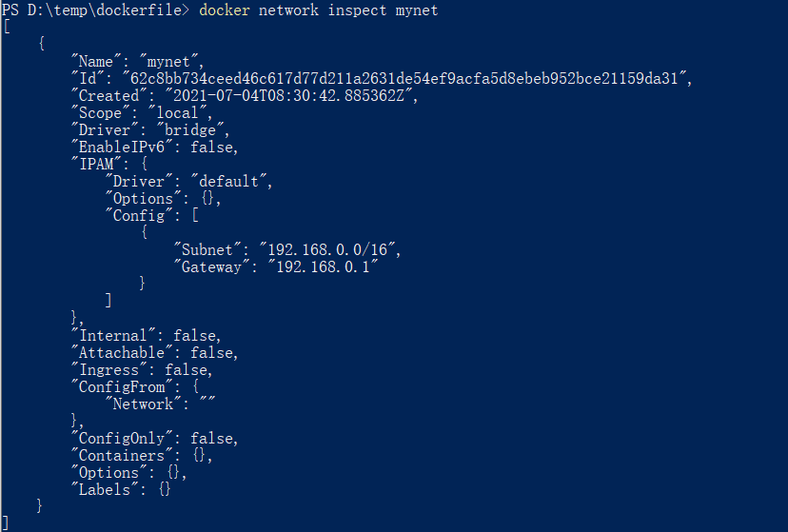Click the "default" IPAM driver value
Viewport: 788px width, 532px height.
228,181
